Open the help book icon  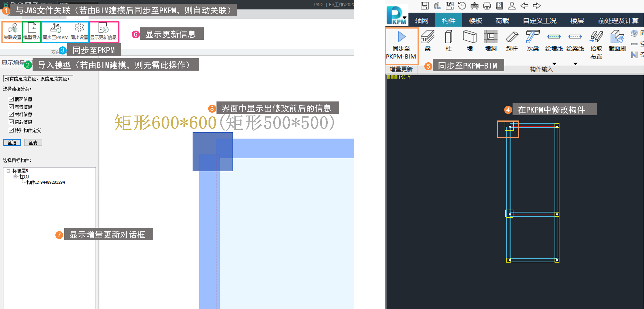click(x=499, y=6)
